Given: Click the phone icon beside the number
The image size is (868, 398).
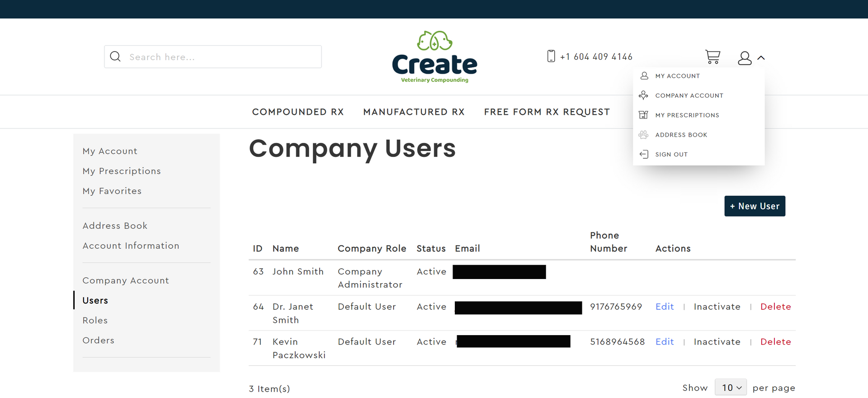Looking at the screenshot, I should (x=551, y=56).
